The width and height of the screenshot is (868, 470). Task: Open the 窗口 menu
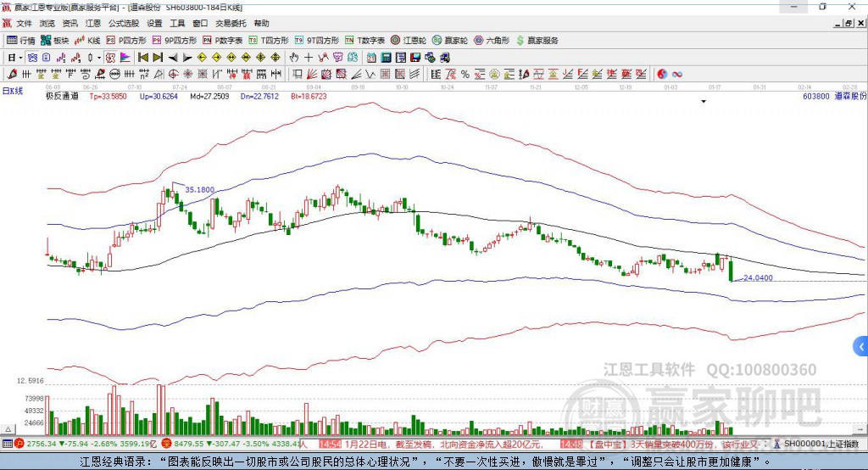tap(200, 23)
